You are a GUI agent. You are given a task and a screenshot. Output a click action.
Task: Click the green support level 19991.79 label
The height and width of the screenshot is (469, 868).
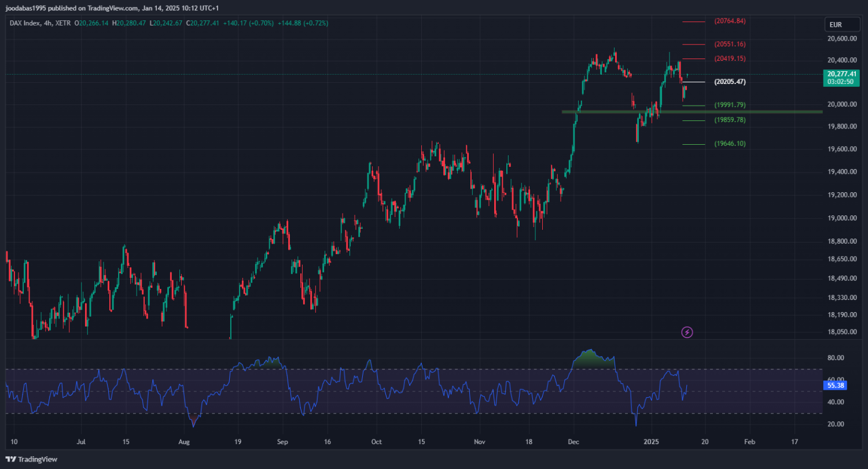point(730,105)
